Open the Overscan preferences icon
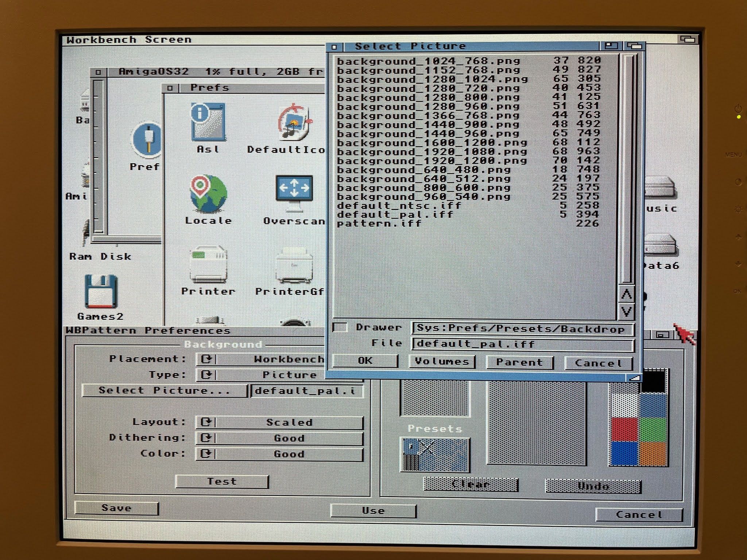This screenshot has width=747, height=560. tap(294, 193)
